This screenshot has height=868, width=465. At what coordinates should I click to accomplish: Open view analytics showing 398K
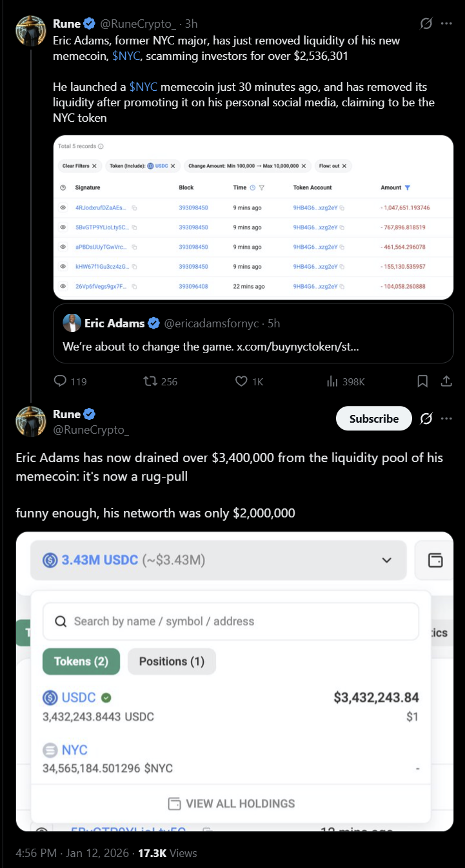pos(333,381)
